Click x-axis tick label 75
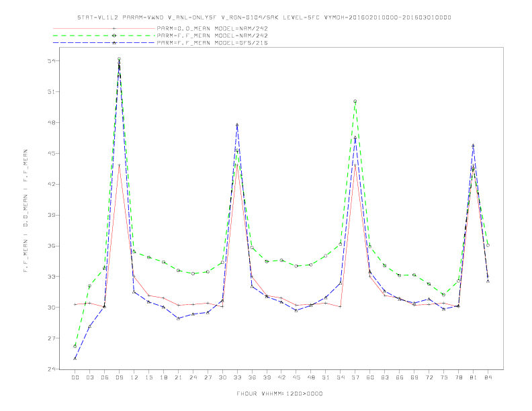Image resolution: width=532 pixels, height=411 pixels. 443,377
